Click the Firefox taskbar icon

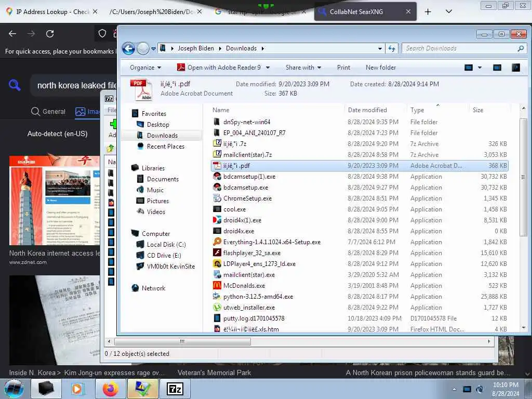(110, 389)
